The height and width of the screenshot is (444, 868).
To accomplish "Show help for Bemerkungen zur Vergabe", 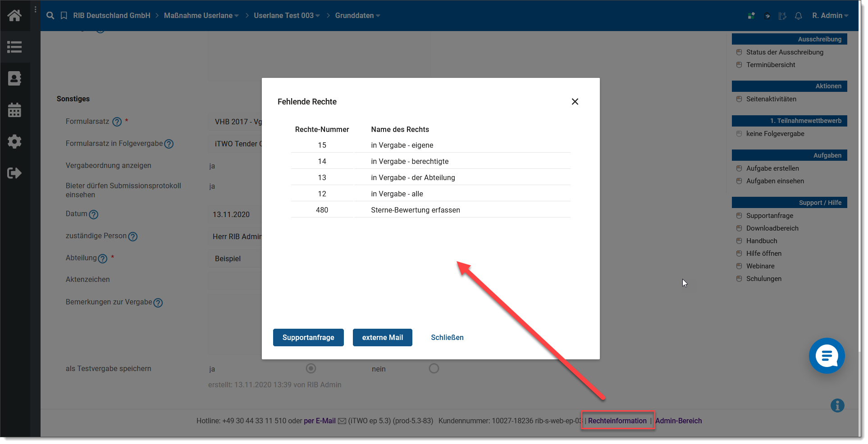I will click(x=158, y=303).
